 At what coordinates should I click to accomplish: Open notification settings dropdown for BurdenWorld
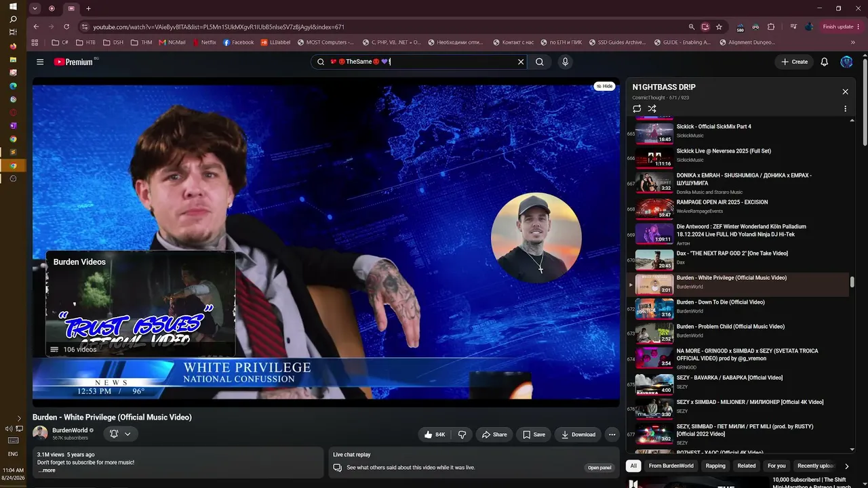pyautogui.click(x=121, y=434)
